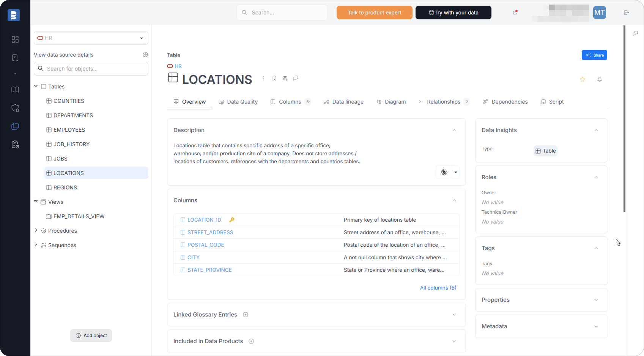This screenshot has height=356, width=644.
Task: Open the Relationships tab
Action: click(x=444, y=102)
